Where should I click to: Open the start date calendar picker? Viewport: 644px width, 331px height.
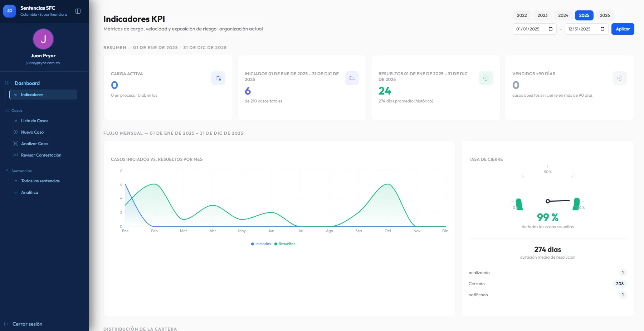point(550,29)
